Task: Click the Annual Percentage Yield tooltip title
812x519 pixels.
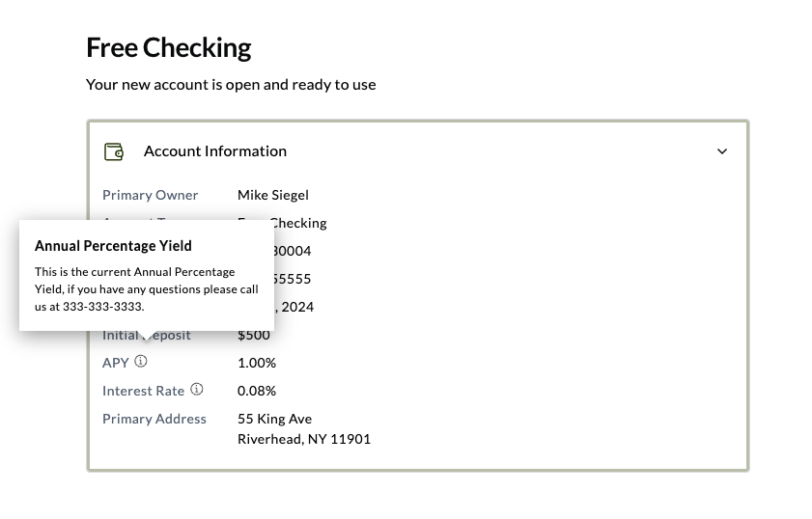Action: [113, 246]
